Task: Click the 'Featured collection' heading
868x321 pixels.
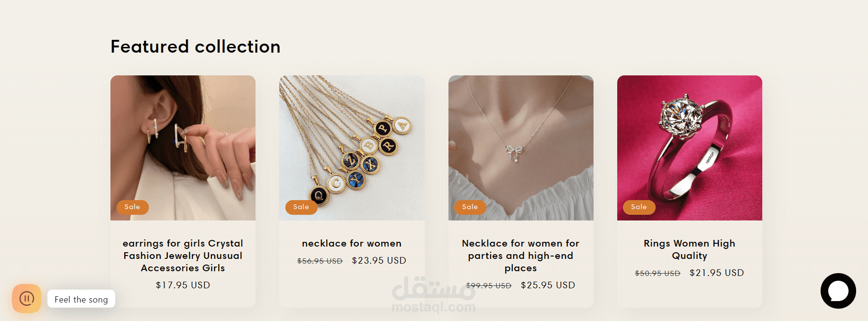Action: tap(195, 46)
